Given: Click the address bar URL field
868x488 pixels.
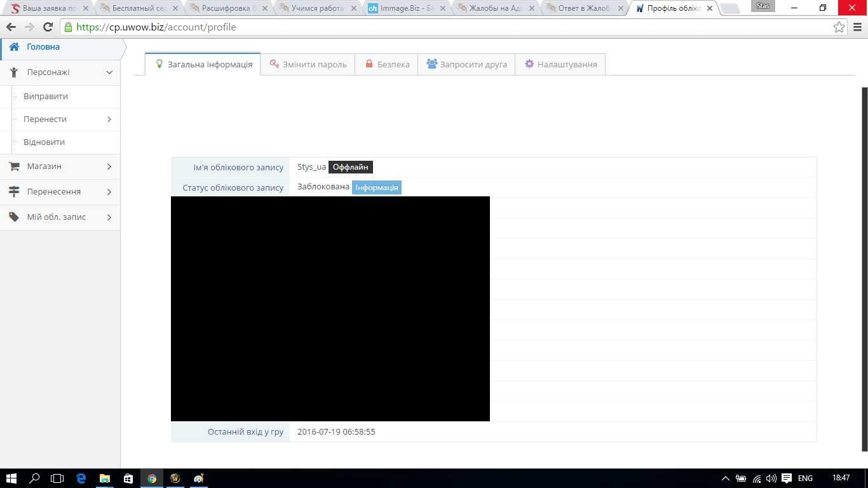Looking at the screenshot, I should 445,27.
